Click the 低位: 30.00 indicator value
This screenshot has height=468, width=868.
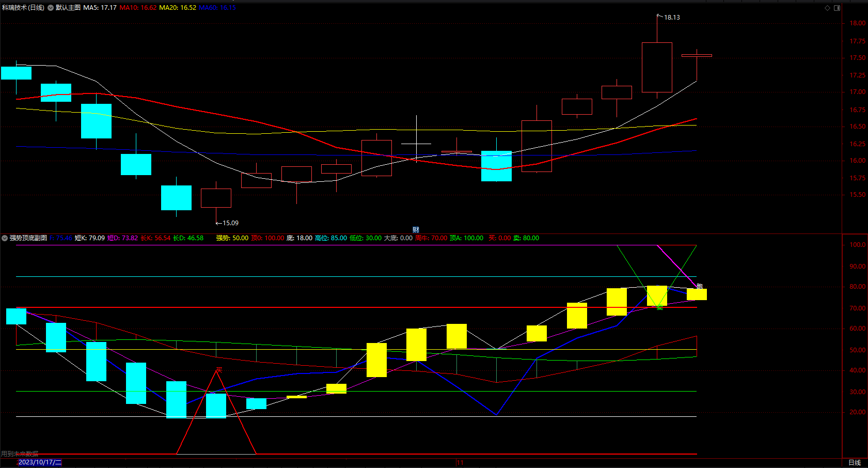[366, 238]
